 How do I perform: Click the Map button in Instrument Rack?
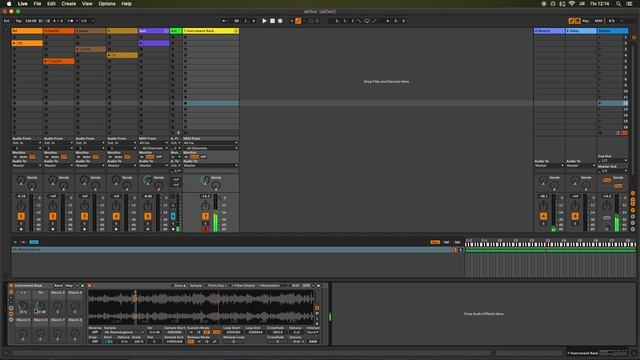pos(69,286)
